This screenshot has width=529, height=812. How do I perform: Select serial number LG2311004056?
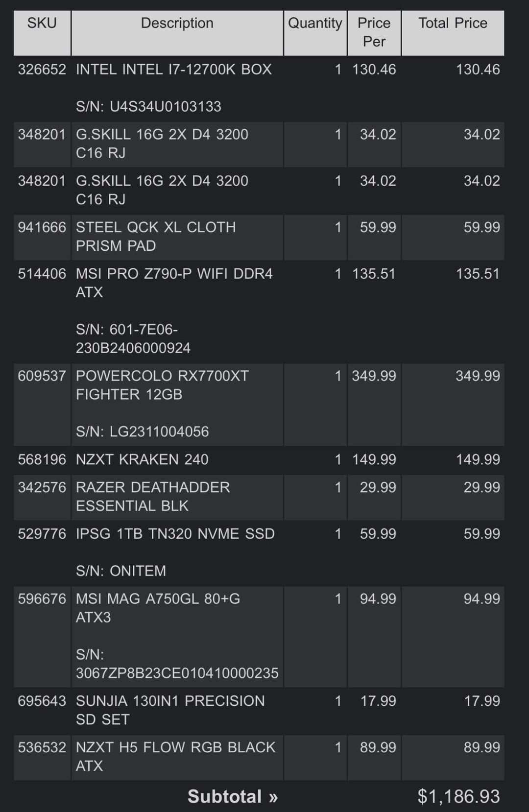(142, 431)
